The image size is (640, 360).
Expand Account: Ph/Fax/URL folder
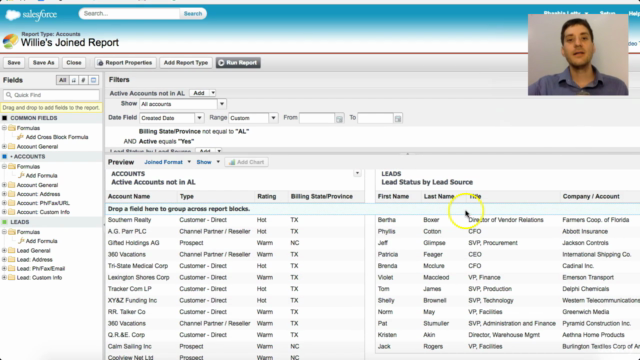[x=4, y=203]
